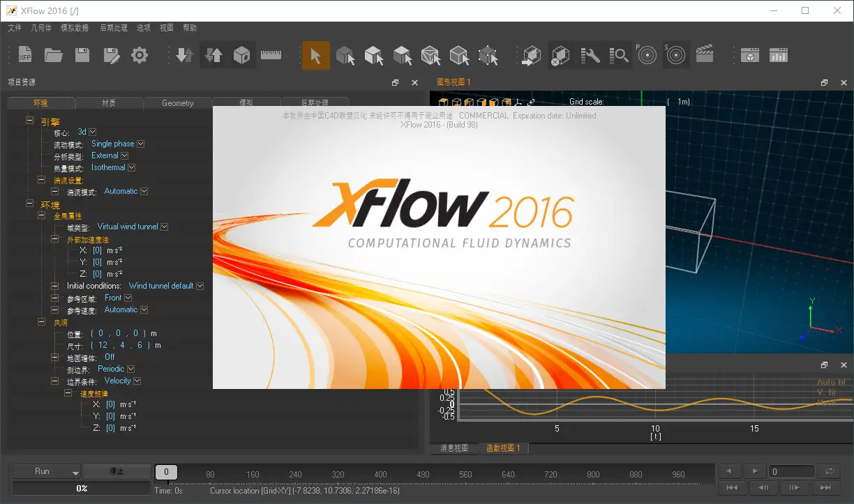
Task: Open the 后期处理 menu
Action: coord(114,28)
